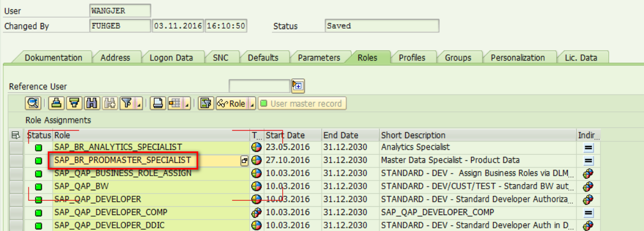This screenshot has height=231, width=644.
Task: Click the User master record button
Action: pyautogui.click(x=303, y=103)
